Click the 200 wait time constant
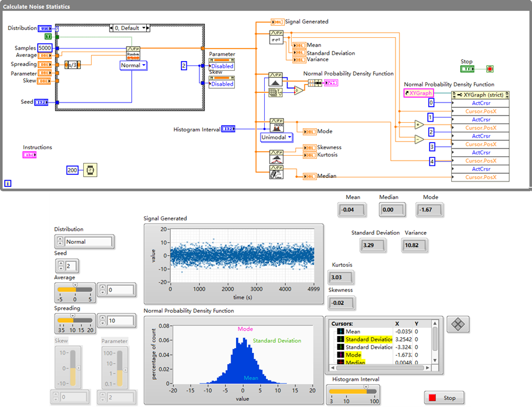The image size is (532, 408). 72,170
